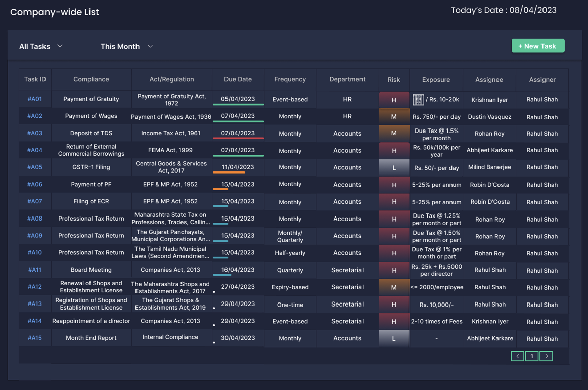
Task: Open task link #A01
Action: (x=35, y=99)
